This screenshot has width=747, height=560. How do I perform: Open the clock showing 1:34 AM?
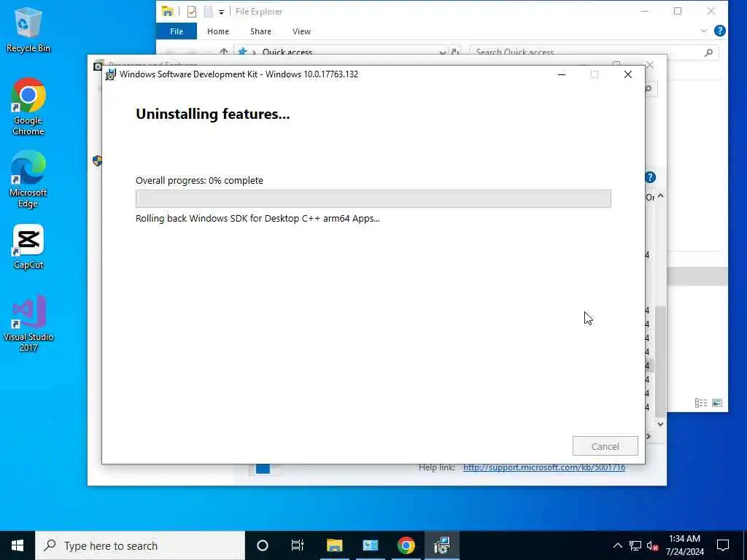click(684, 545)
